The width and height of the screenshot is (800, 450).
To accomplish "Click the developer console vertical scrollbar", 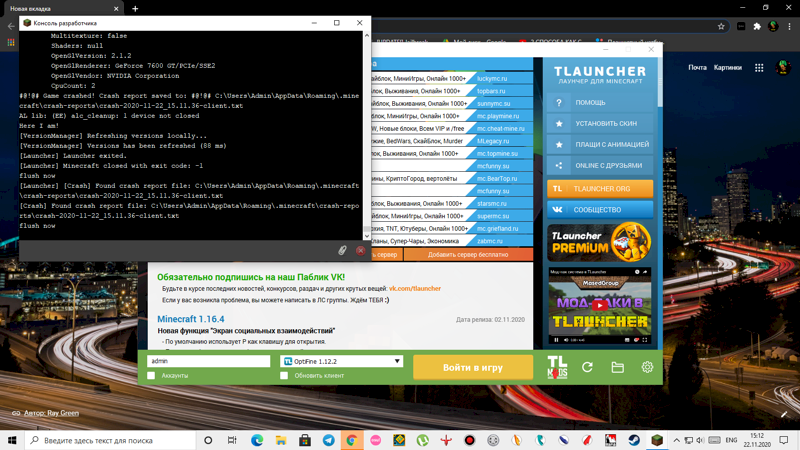I will click(366, 130).
